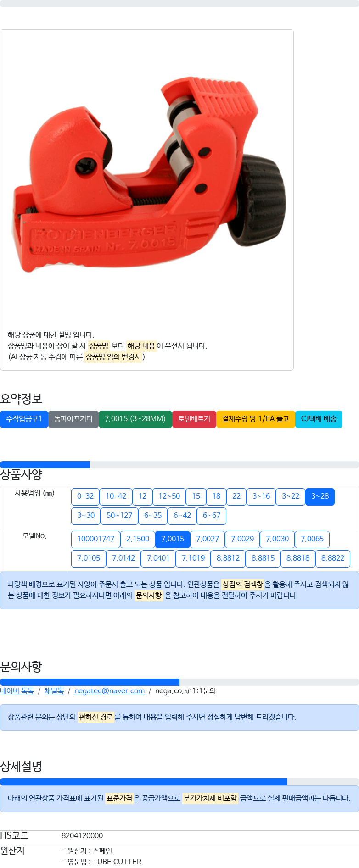
Task: Click the 로덴베르거 brand tag
Action: click(x=194, y=419)
